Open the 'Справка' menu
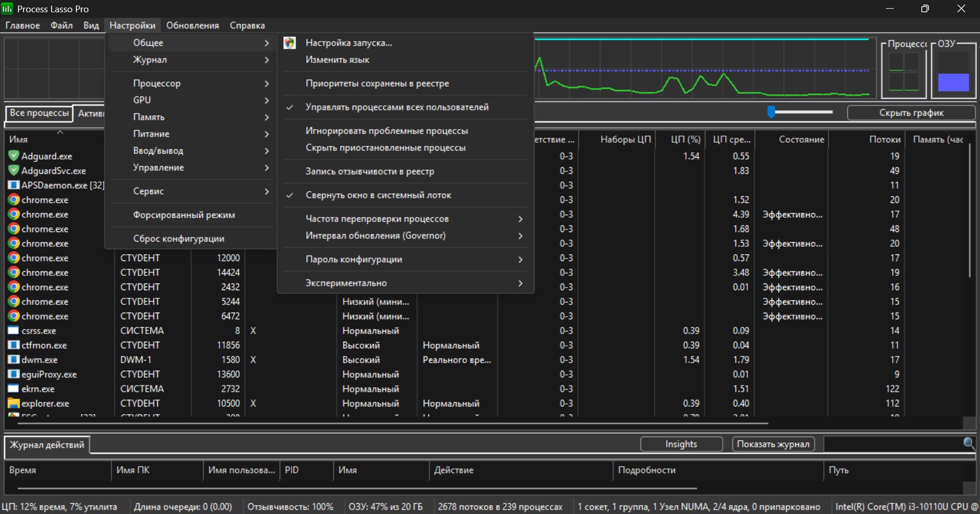Image resolution: width=980 pixels, height=514 pixels. tap(247, 25)
